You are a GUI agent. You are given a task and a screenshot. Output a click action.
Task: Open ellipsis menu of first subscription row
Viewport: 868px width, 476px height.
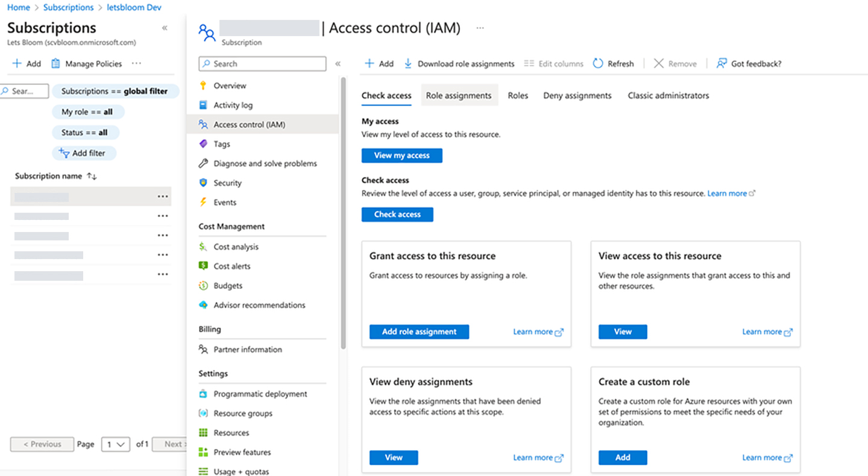point(163,196)
